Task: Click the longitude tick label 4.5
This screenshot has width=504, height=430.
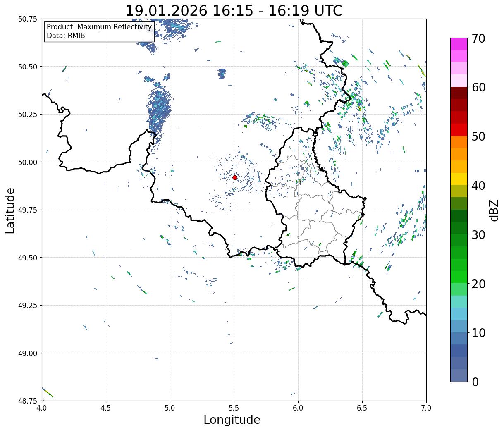Action: [x=106, y=408]
